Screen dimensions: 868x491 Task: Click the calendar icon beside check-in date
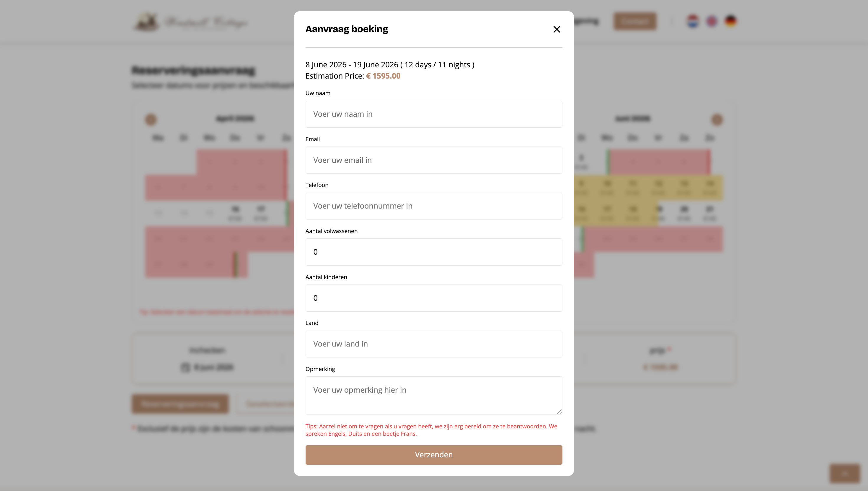tap(185, 367)
